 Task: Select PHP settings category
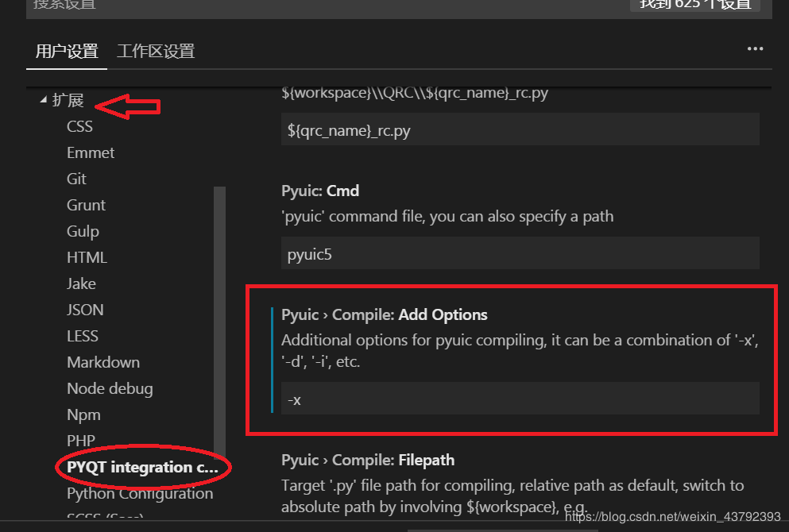tap(81, 441)
